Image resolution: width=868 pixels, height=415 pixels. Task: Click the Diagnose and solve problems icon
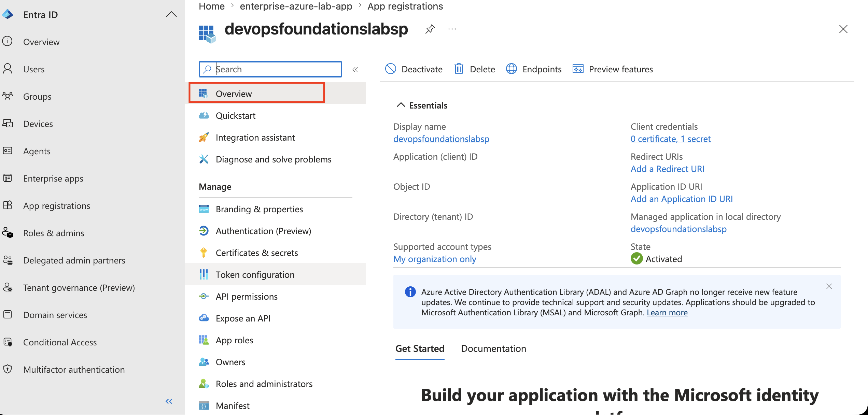(x=204, y=159)
